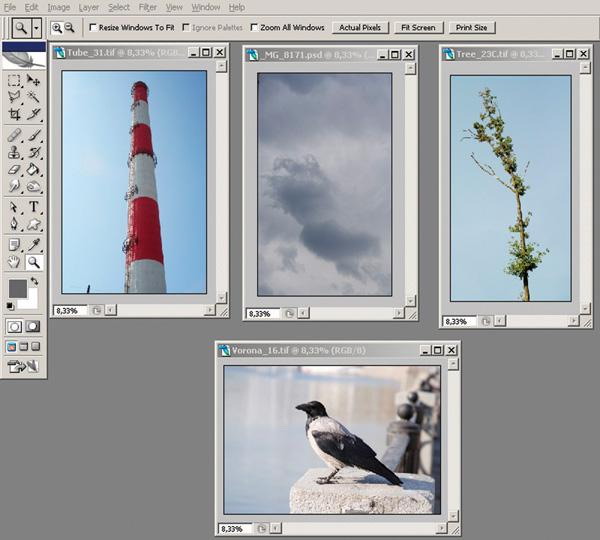Screen dimensions: 600x540
Task: Select the Move tool
Action: click(x=34, y=80)
